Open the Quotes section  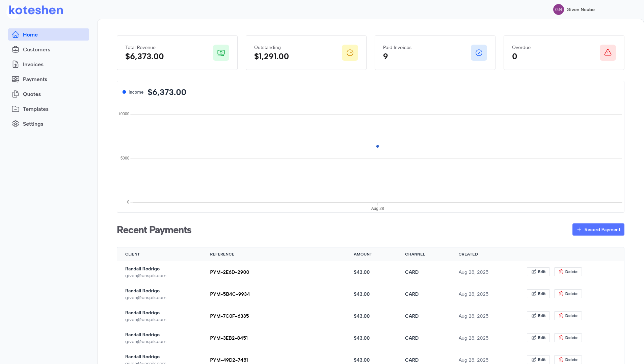[49, 94]
